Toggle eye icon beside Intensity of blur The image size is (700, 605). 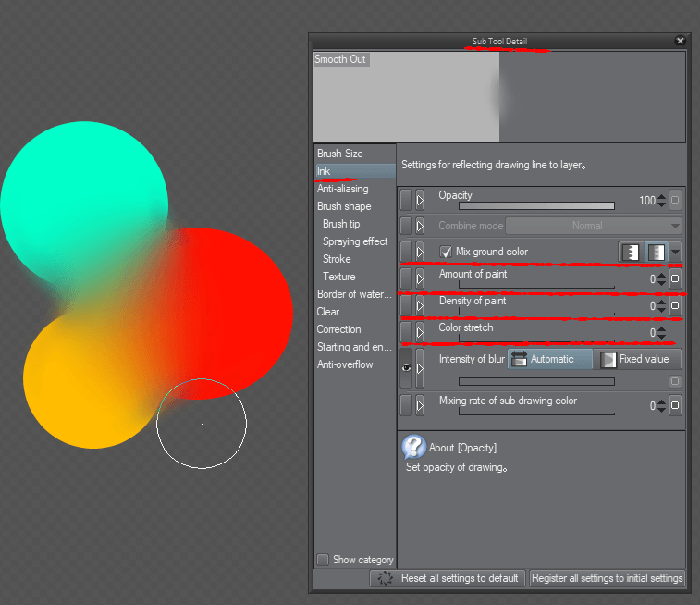click(x=405, y=367)
